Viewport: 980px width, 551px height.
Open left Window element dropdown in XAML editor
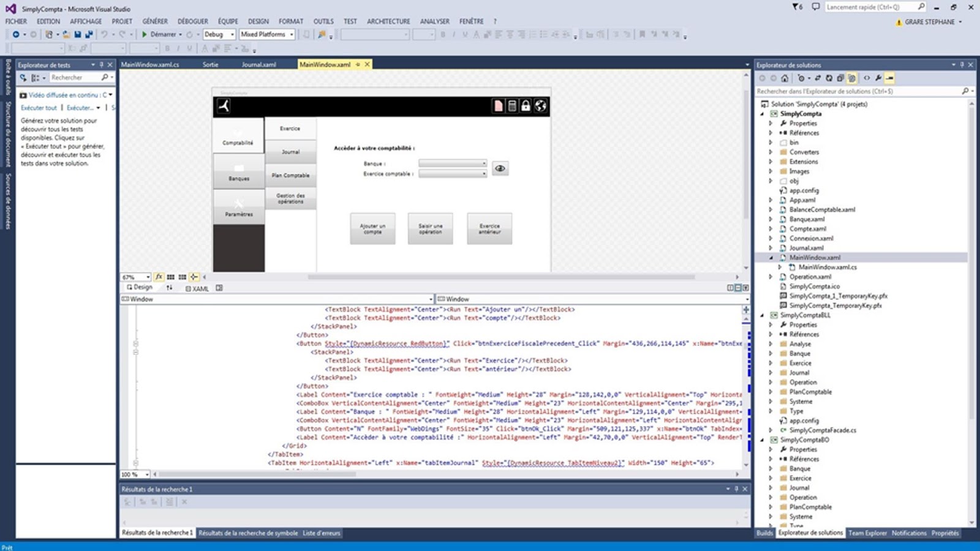click(x=277, y=299)
